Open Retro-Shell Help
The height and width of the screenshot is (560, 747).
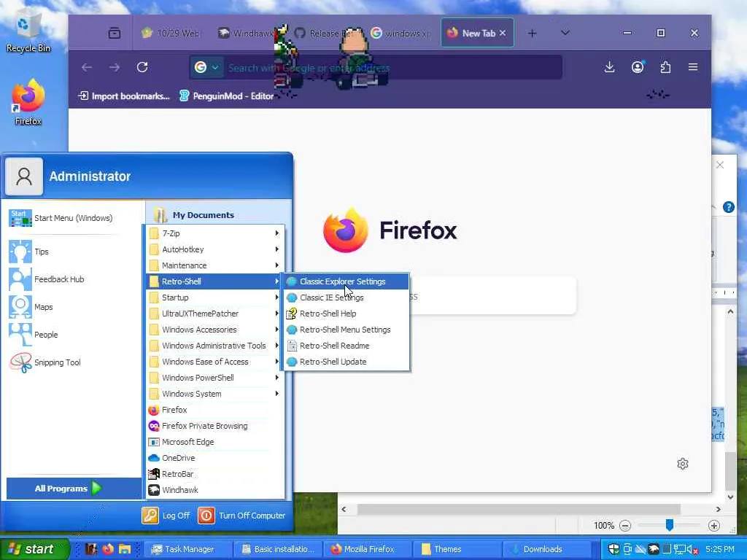point(347,314)
